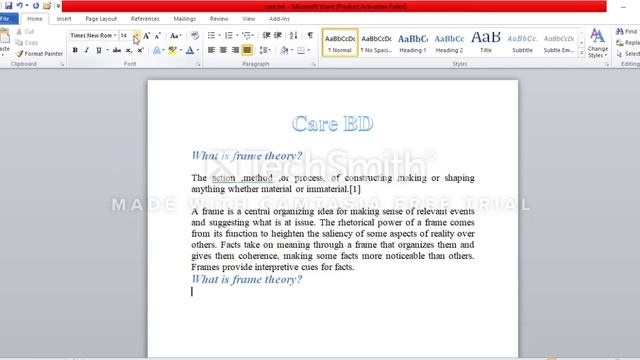The height and width of the screenshot is (360, 640).
Task: Activate Format Painter
Action: pyautogui.click(x=40, y=53)
